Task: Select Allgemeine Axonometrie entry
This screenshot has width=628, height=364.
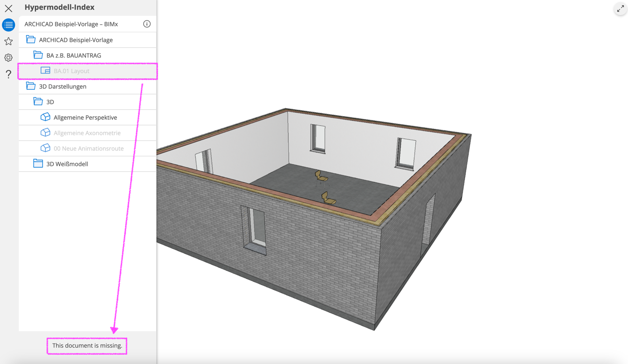Action: [88, 133]
